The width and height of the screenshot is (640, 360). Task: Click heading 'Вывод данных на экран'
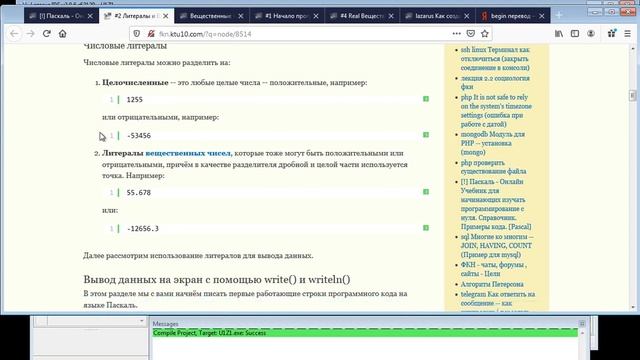click(217, 280)
